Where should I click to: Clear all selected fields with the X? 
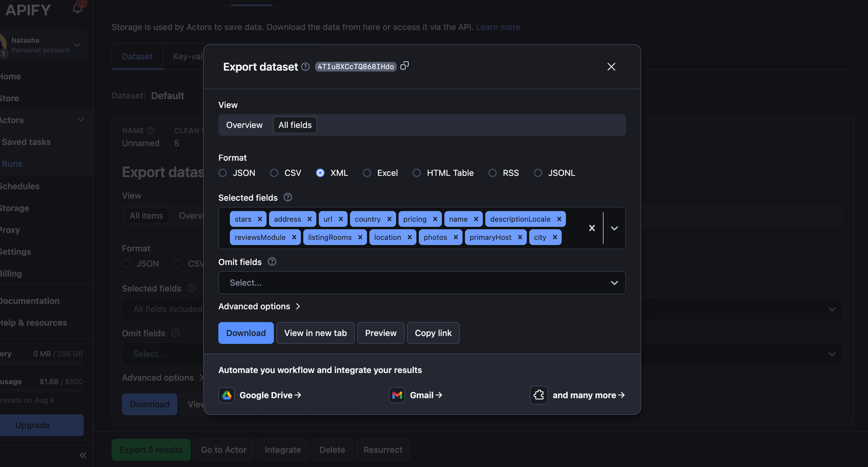[x=592, y=228]
